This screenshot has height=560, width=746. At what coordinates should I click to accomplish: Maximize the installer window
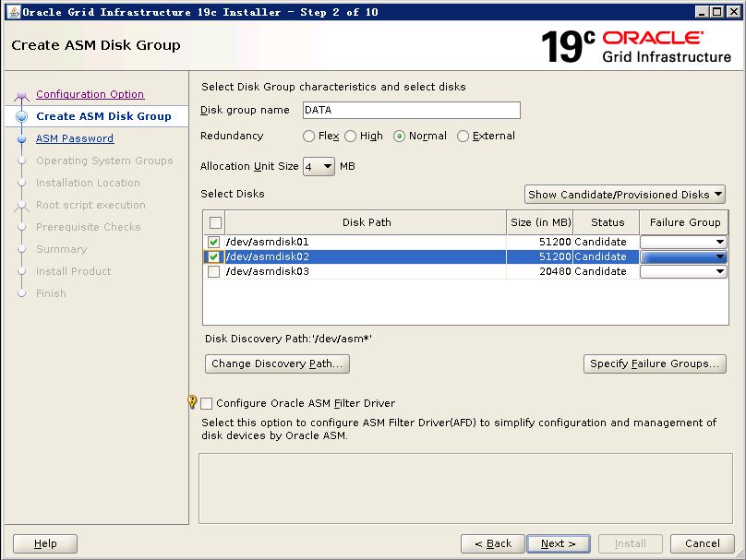717,12
